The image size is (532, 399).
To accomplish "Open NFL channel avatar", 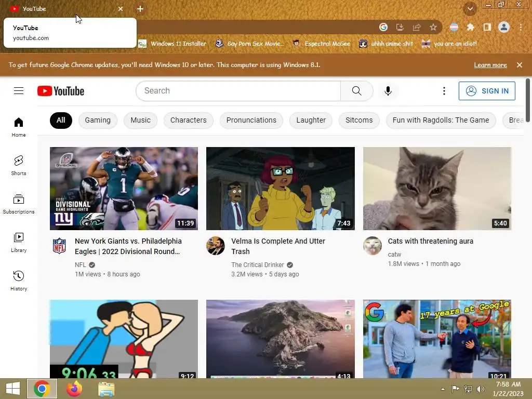I will coord(59,246).
